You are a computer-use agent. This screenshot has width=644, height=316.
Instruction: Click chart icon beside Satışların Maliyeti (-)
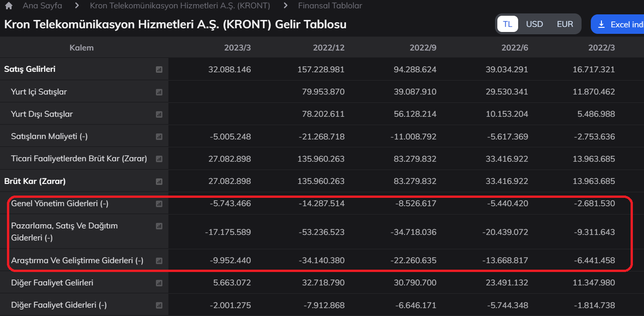[159, 137]
